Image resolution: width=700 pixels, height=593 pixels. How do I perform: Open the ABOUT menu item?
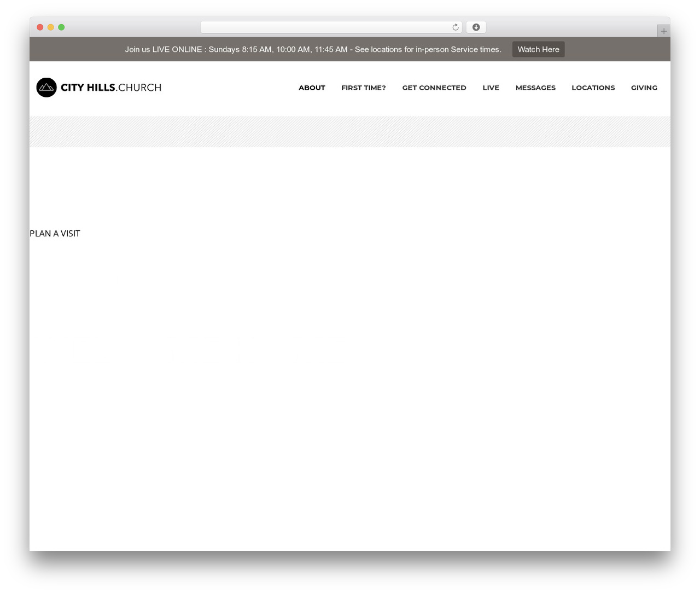point(312,88)
